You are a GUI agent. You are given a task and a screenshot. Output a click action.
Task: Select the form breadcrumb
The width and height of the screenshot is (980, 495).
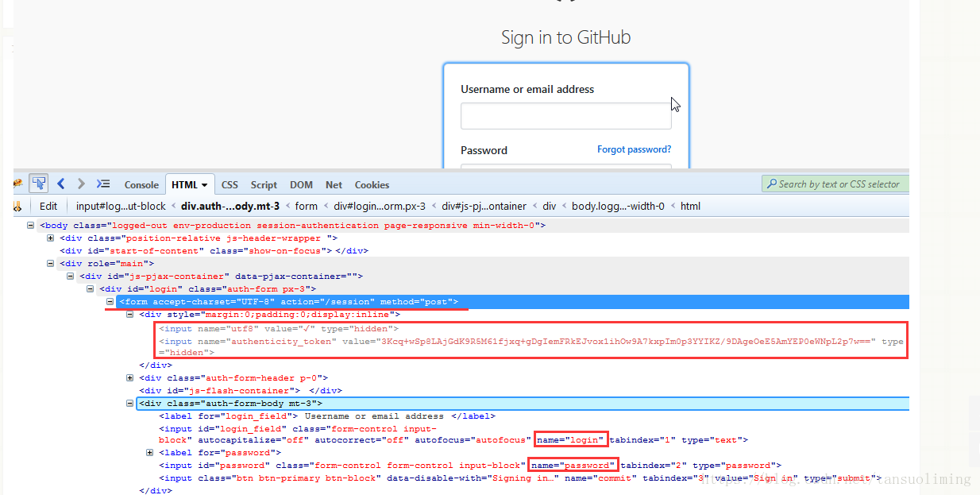[306, 206]
